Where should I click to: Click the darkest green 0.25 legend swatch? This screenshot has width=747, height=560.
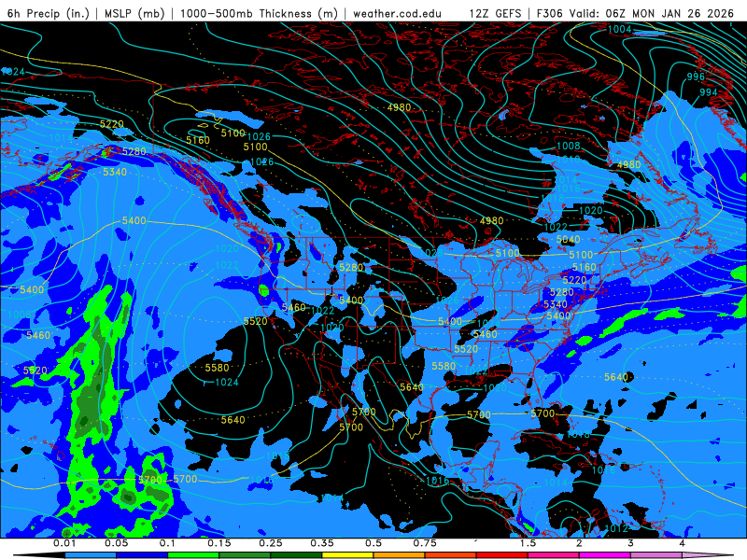[x=296, y=555]
